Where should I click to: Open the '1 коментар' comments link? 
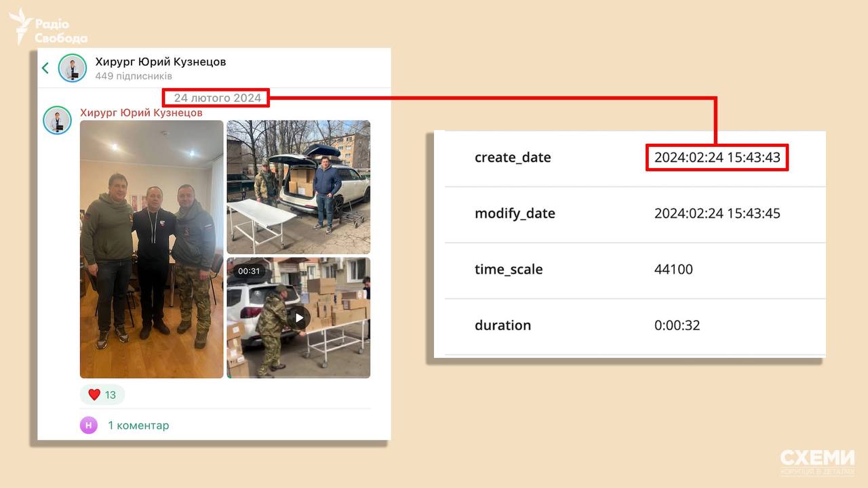138,426
